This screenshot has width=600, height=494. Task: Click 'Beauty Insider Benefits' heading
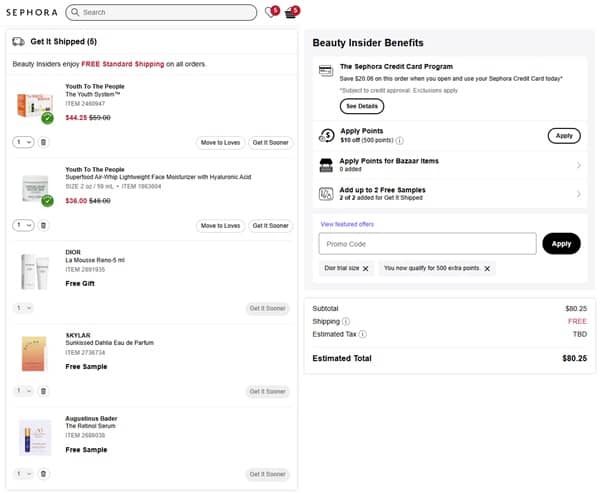[x=368, y=43]
